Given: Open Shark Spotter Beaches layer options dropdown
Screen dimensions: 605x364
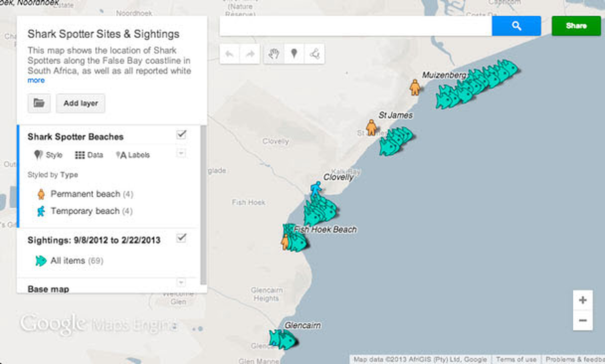Looking at the screenshot, I should pos(181,153).
